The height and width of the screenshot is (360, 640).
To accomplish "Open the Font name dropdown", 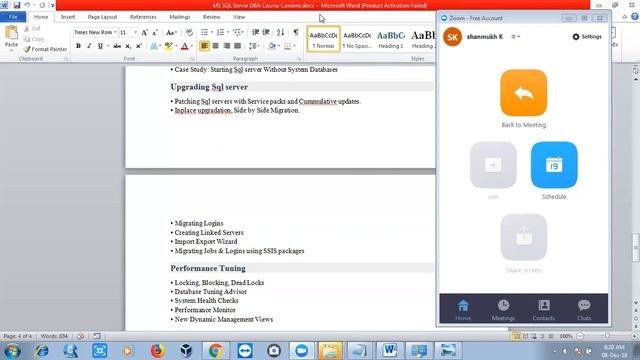I will [115, 32].
